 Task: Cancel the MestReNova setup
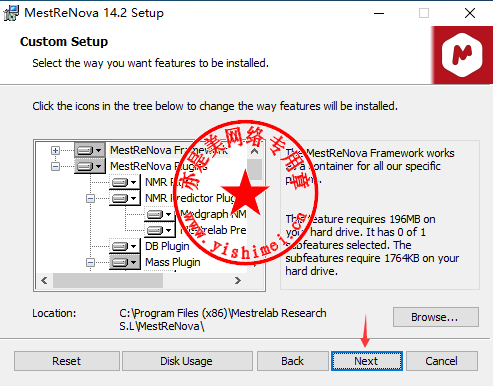(x=442, y=361)
